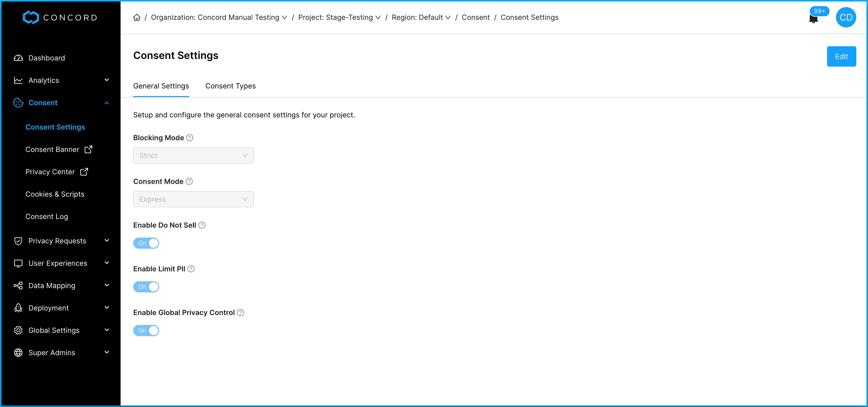Click the Blocking Mode help icon
Viewport: 868px width, 407px height.
pyautogui.click(x=190, y=138)
